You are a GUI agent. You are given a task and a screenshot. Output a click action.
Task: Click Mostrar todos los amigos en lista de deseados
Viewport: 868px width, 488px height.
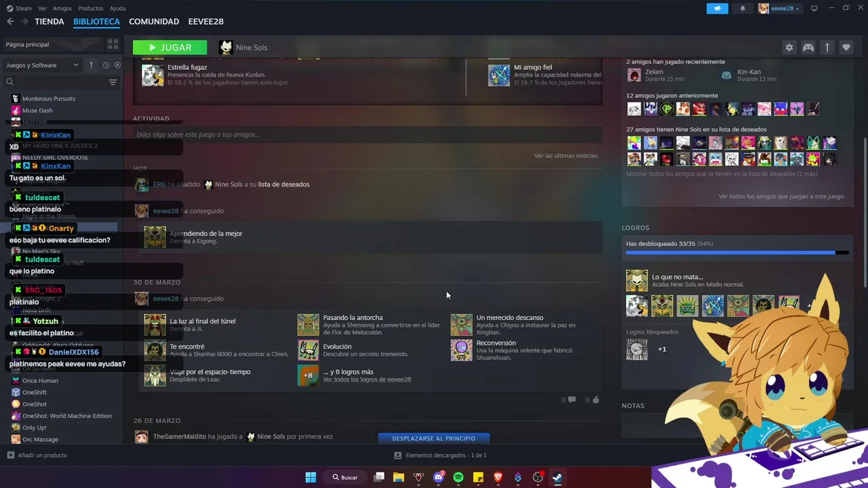[x=722, y=174]
